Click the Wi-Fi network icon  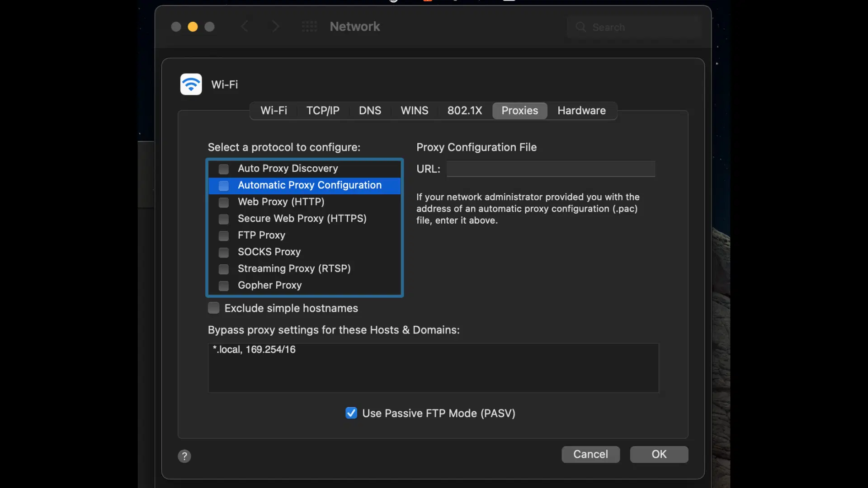(x=191, y=84)
